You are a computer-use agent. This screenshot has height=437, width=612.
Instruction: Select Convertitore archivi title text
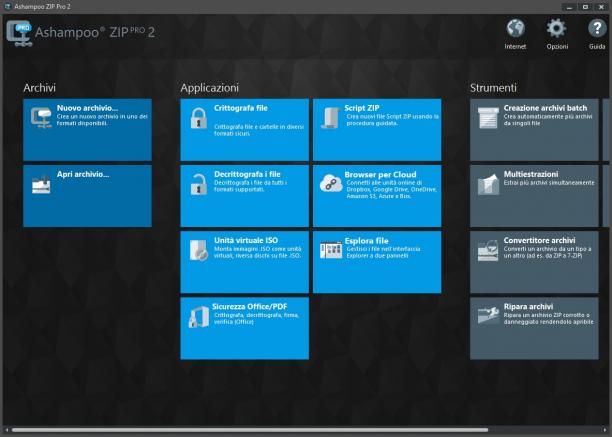coord(539,240)
